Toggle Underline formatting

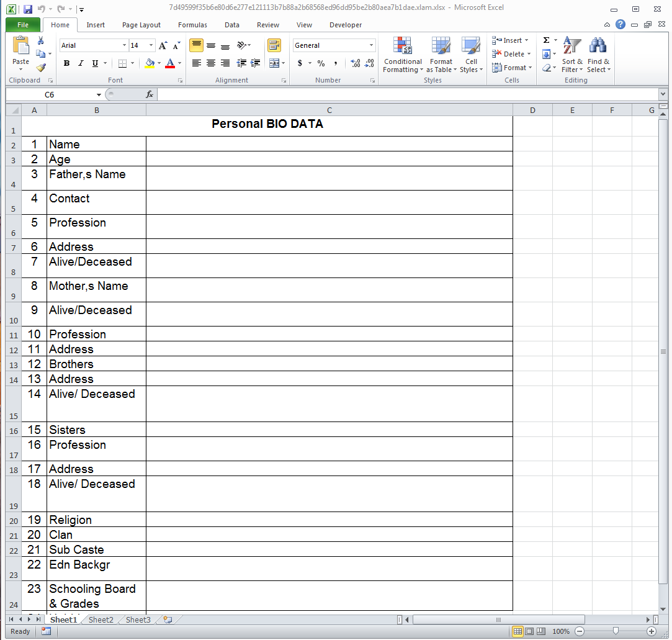(x=95, y=63)
